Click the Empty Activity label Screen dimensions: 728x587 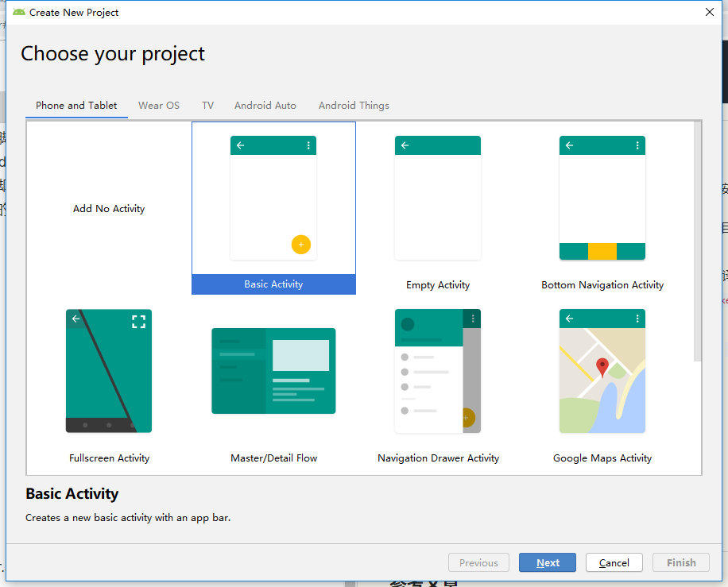coord(438,285)
